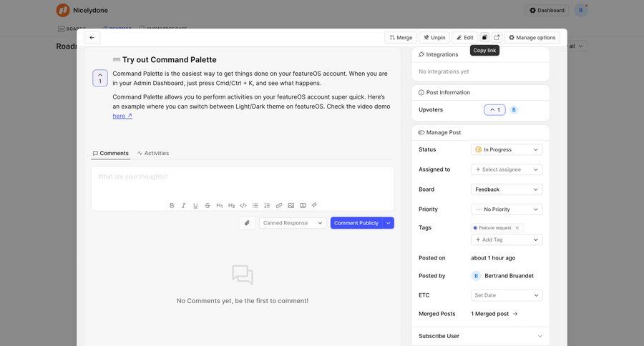Screen dimensions: 644x346
Task: Toggle underline formatting in comment editor
Action: pyautogui.click(x=195, y=205)
